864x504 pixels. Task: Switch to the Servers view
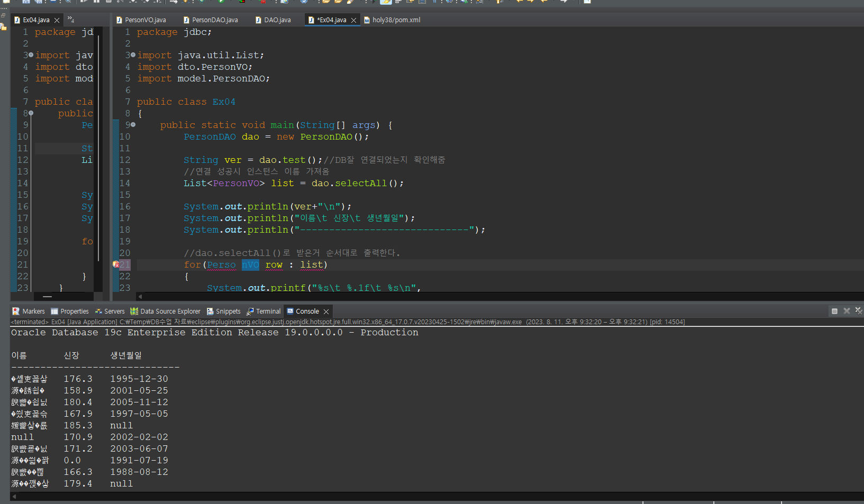pyautogui.click(x=110, y=311)
